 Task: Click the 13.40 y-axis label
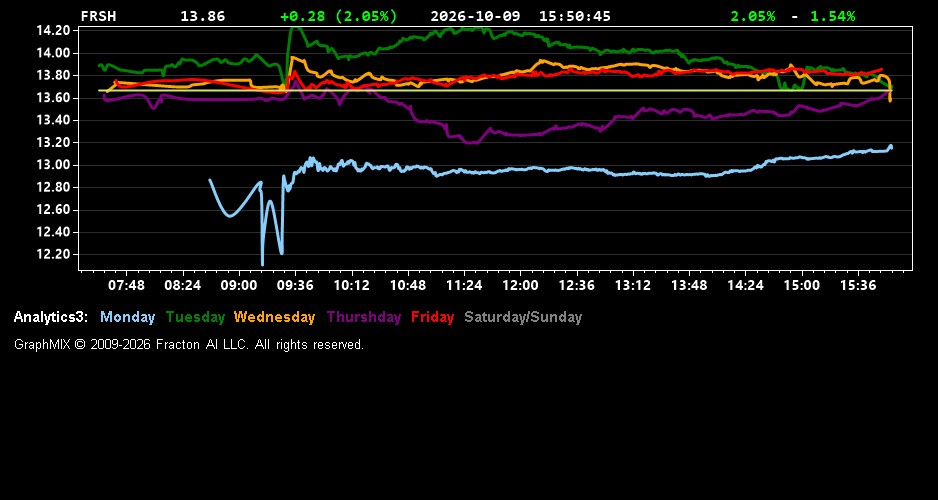[54, 120]
